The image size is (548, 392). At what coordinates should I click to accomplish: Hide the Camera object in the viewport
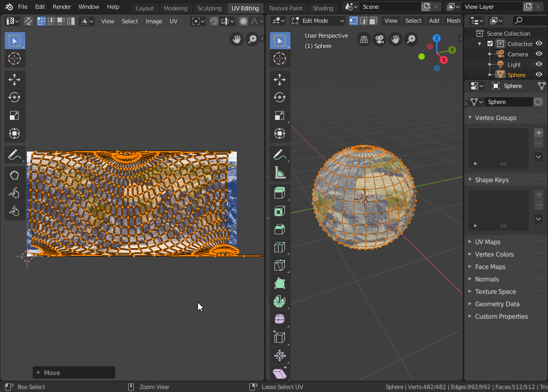[x=539, y=54]
